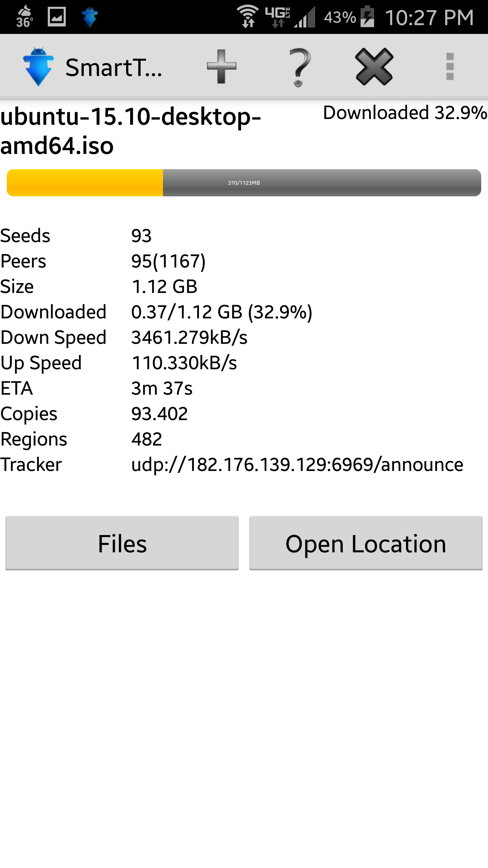This screenshot has width=488, height=868.
Task: Tap the ubuntu-15.10-desktop-amd64.iso title
Action: click(x=130, y=131)
